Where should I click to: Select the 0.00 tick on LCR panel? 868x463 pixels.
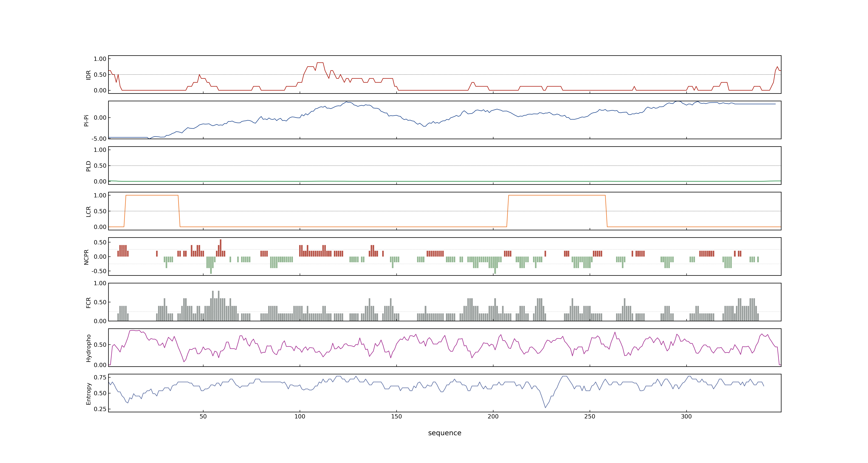click(100, 227)
